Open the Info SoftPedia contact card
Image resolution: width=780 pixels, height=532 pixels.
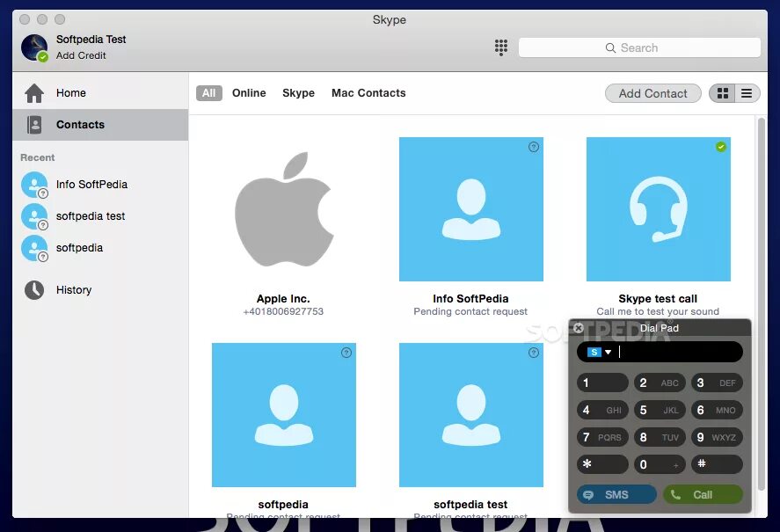[471, 209]
